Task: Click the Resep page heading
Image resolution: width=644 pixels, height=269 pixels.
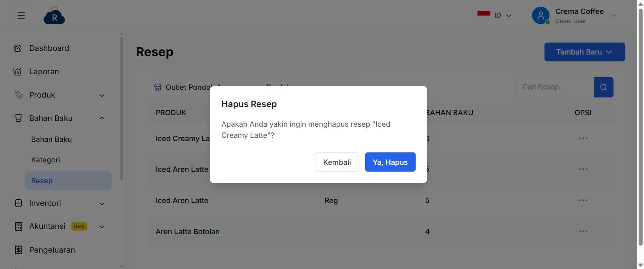Action: tap(155, 52)
